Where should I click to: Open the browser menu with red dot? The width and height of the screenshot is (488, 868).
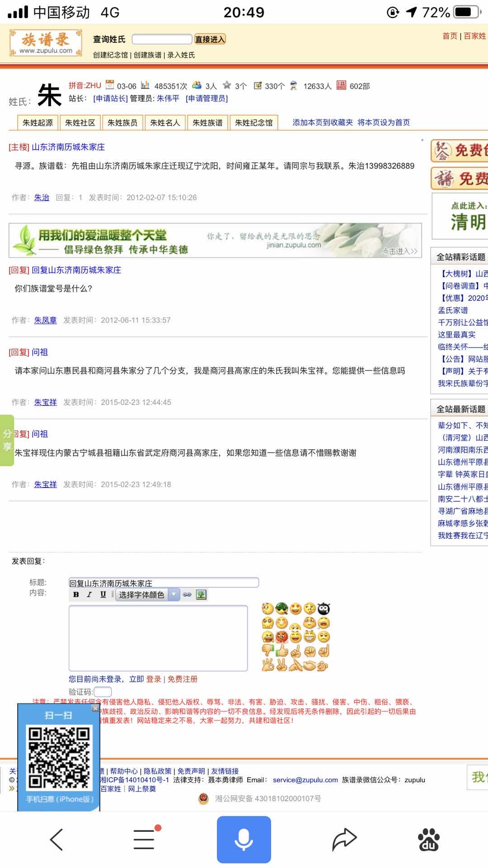pos(145,840)
